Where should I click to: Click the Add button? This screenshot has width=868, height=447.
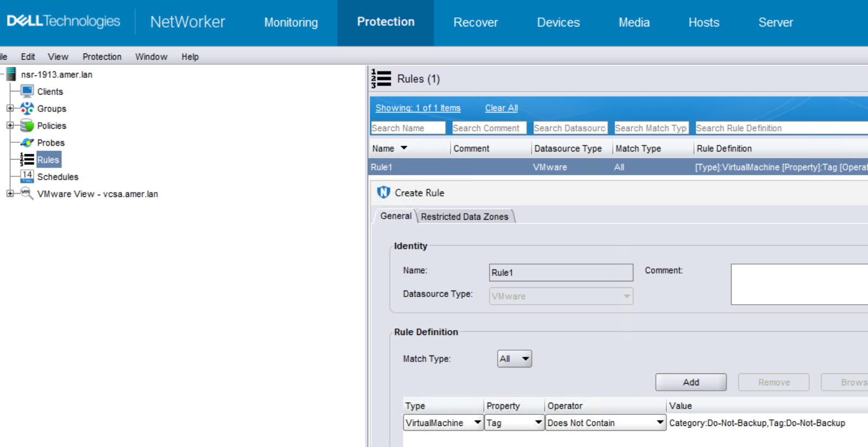[691, 382]
